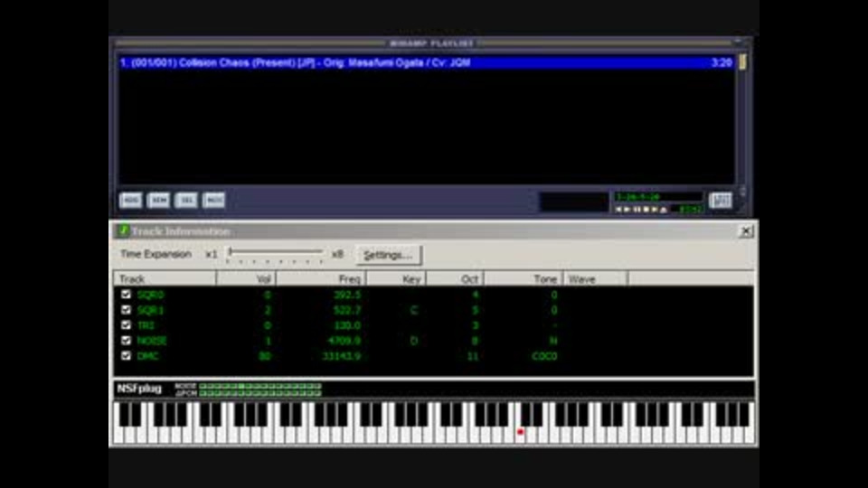The height and width of the screenshot is (488, 868).
Task: Click the stop mini button in playlist
Action: (646, 210)
